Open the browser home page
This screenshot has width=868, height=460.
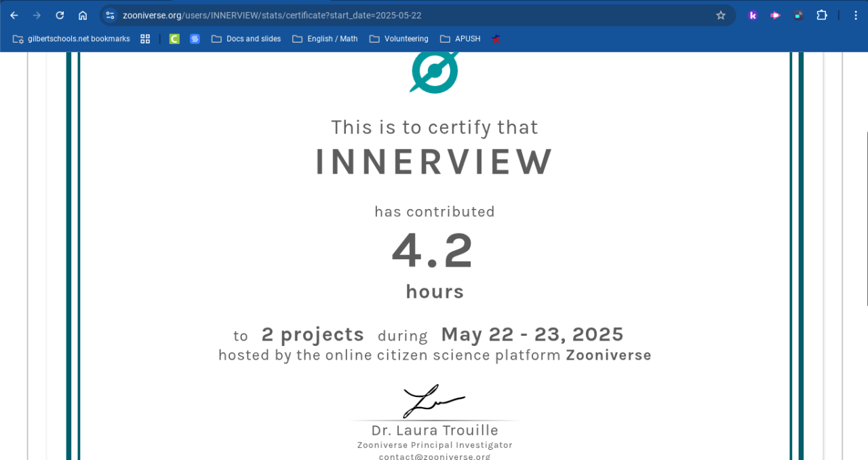coord(83,15)
